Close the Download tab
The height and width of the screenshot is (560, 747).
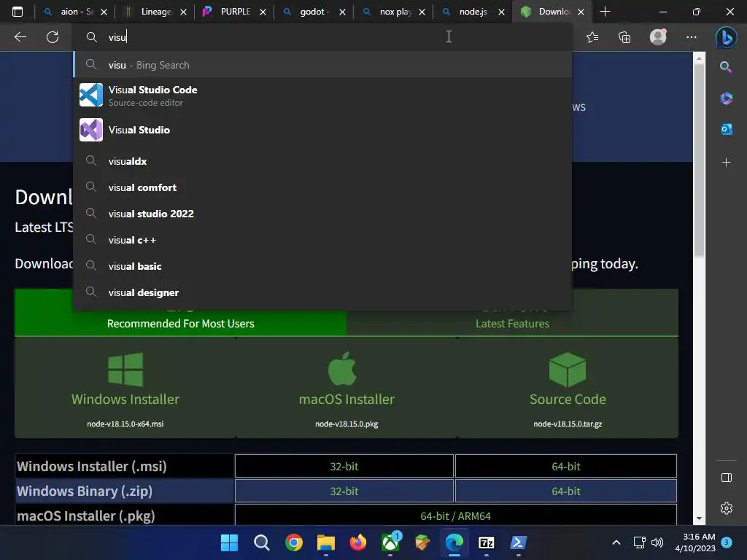click(581, 12)
